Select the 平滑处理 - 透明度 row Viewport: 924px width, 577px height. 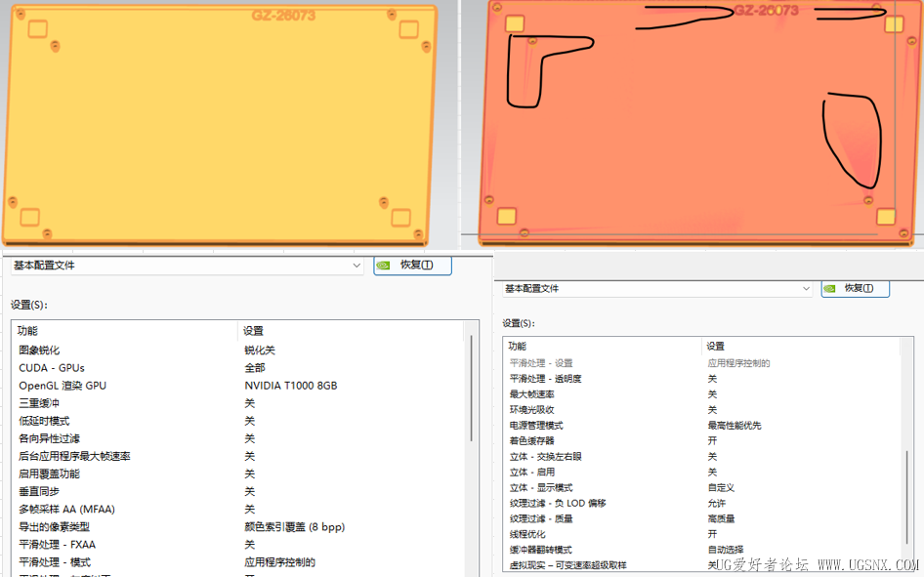click(702, 379)
